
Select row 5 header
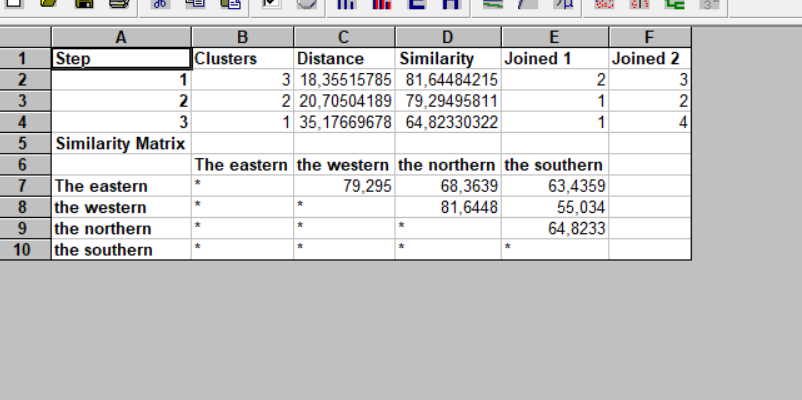click(x=25, y=143)
